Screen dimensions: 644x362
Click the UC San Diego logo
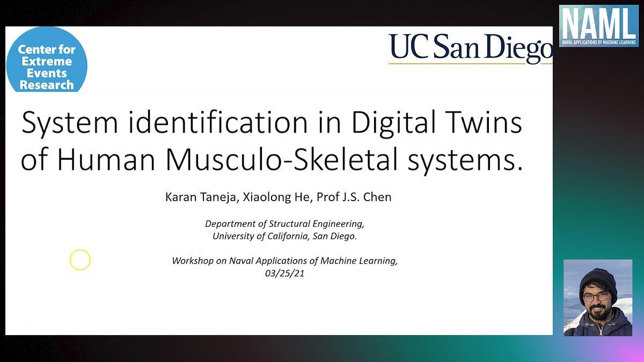(470, 47)
